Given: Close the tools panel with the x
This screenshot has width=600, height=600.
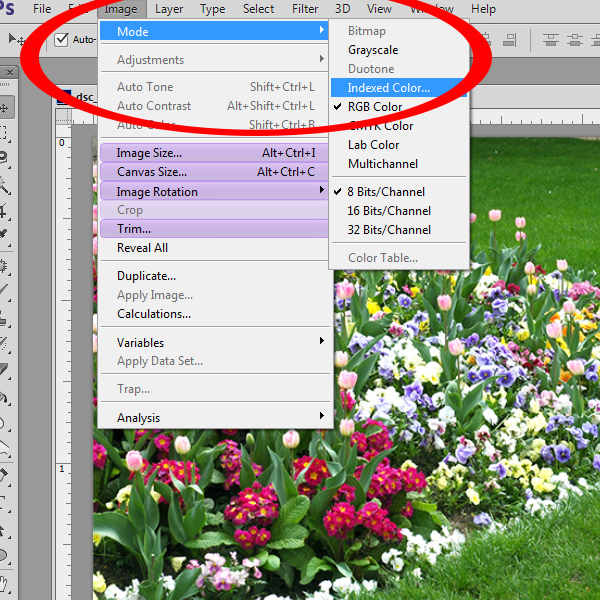Looking at the screenshot, I should tap(10, 72).
